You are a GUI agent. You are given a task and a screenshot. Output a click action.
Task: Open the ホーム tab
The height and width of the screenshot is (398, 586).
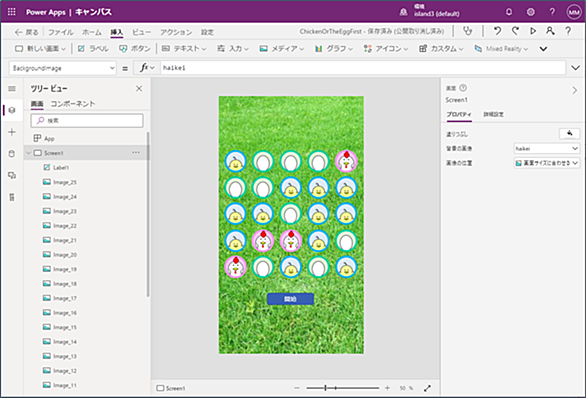coord(92,32)
